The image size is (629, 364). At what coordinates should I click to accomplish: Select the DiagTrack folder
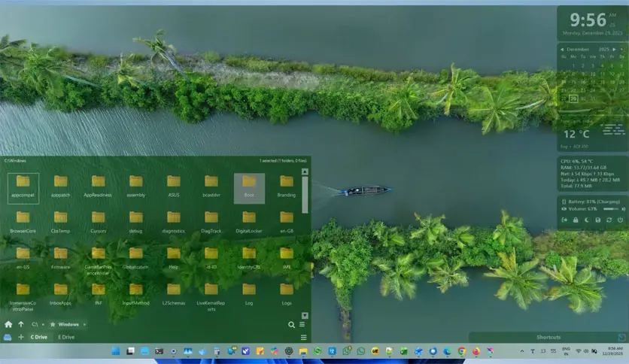point(211,223)
